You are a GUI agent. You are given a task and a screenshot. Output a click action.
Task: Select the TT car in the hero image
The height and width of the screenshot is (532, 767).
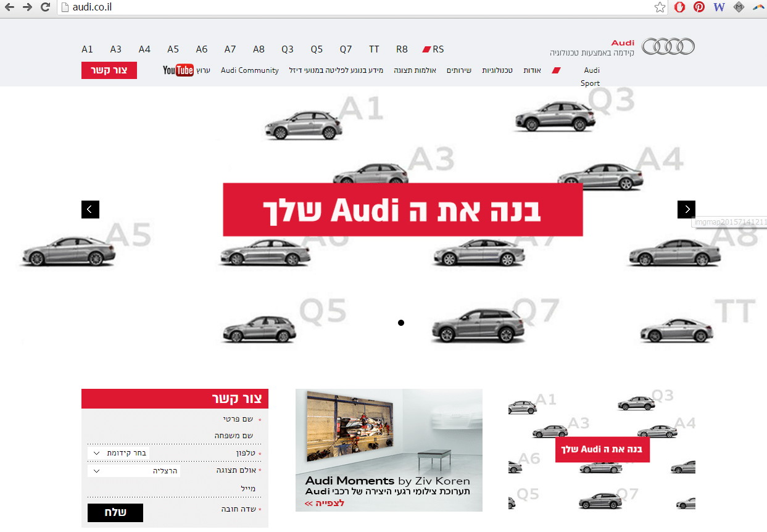676,330
